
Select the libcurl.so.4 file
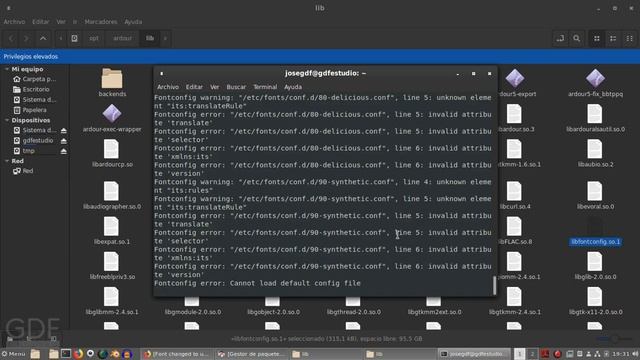click(515, 195)
